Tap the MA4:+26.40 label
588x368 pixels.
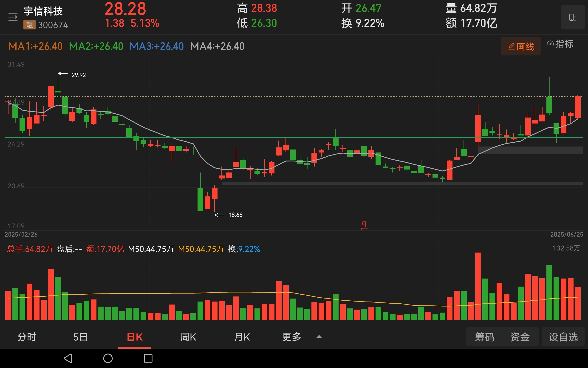(x=217, y=46)
